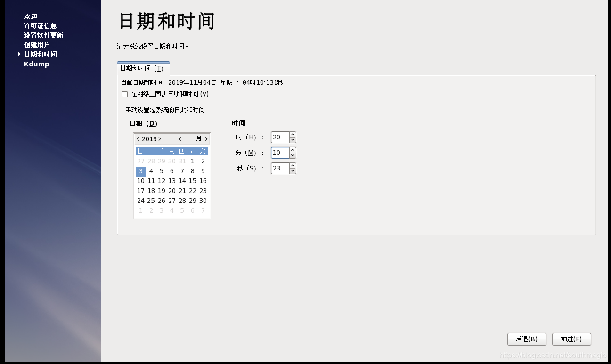Select day 15 in the calendar

coord(193,181)
